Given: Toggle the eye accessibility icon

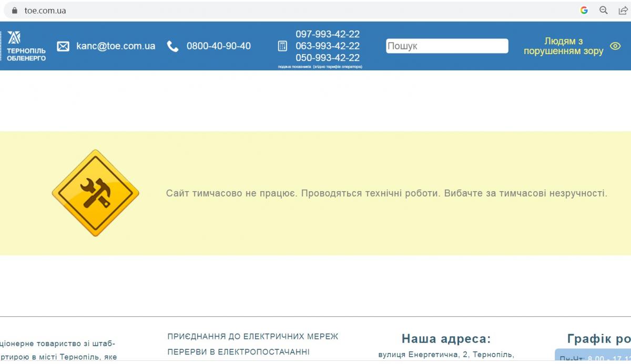Looking at the screenshot, I should (x=615, y=46).
